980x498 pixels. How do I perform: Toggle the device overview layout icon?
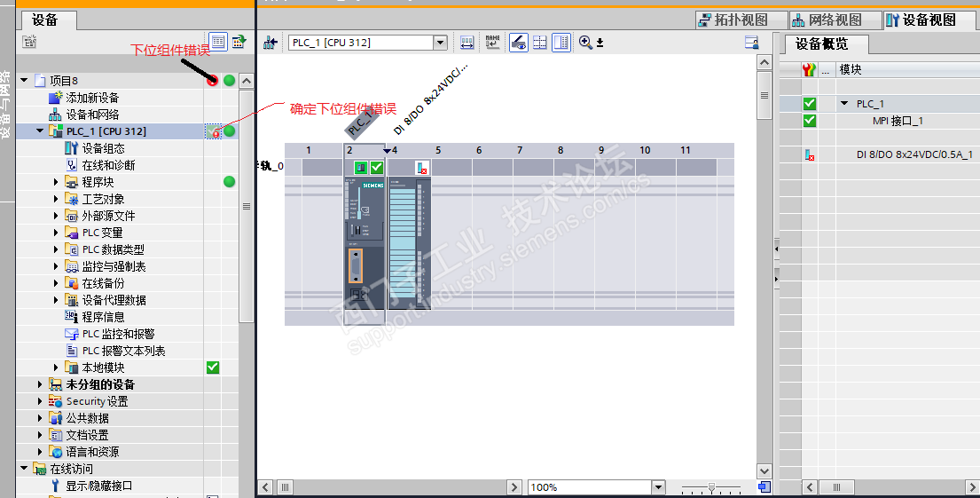(561, 43)
